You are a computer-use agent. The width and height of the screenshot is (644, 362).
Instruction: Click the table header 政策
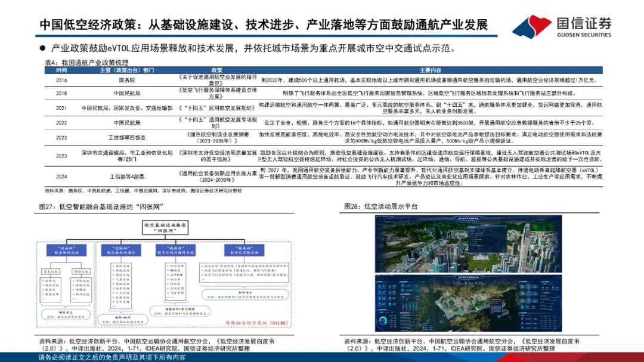pyautogui.click(x=217, y=70)
